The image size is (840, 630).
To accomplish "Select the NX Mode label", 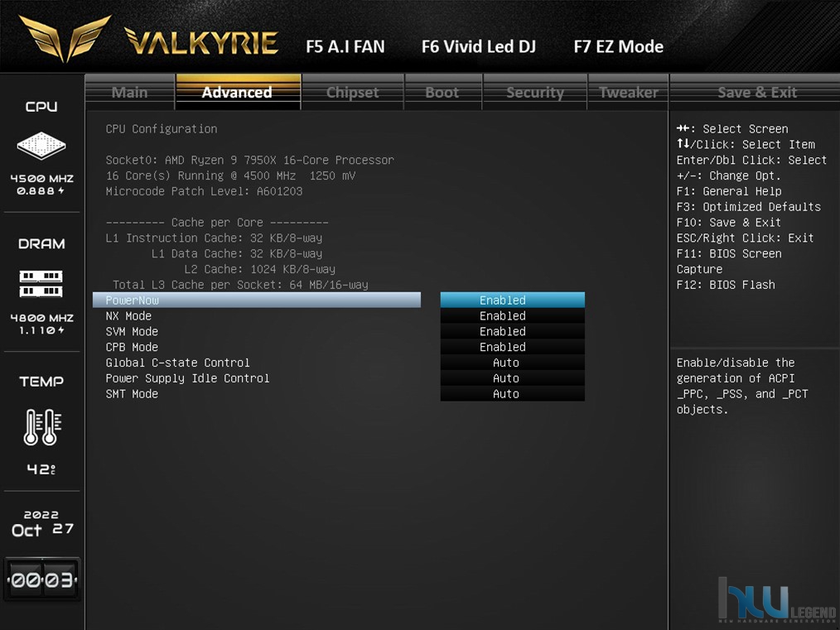I will pyautogui.click(x=128, y=315).
